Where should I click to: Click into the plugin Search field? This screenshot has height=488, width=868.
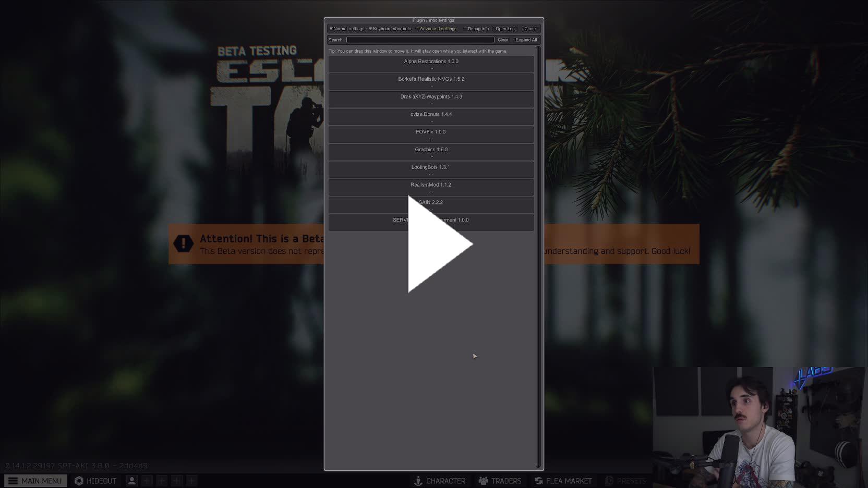(x=420, y=40)
